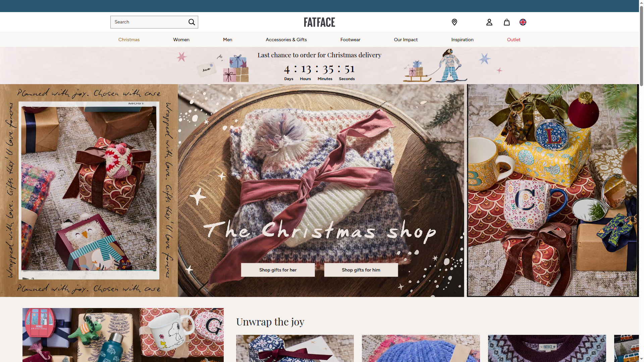
Task: Open the Our Impact page
Action: click(x=406, y=40)
